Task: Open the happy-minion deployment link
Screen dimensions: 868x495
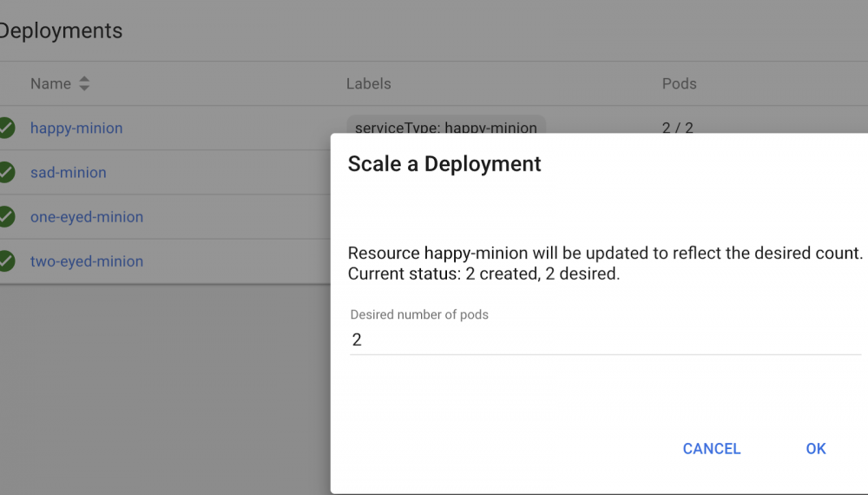Action: coord(76,128)
